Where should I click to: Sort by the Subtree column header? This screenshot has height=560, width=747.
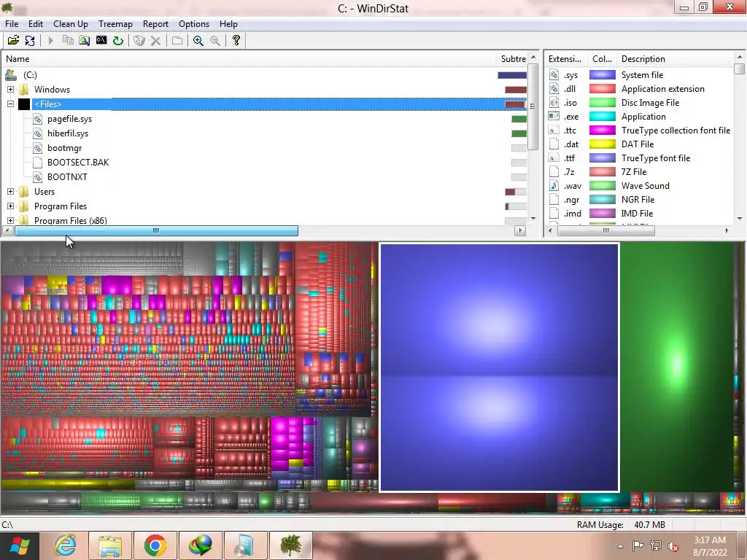tap(513, 59)
